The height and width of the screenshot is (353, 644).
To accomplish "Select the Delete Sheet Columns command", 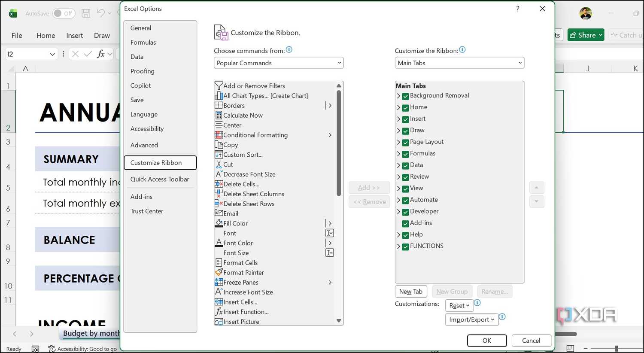I will 275,194.
